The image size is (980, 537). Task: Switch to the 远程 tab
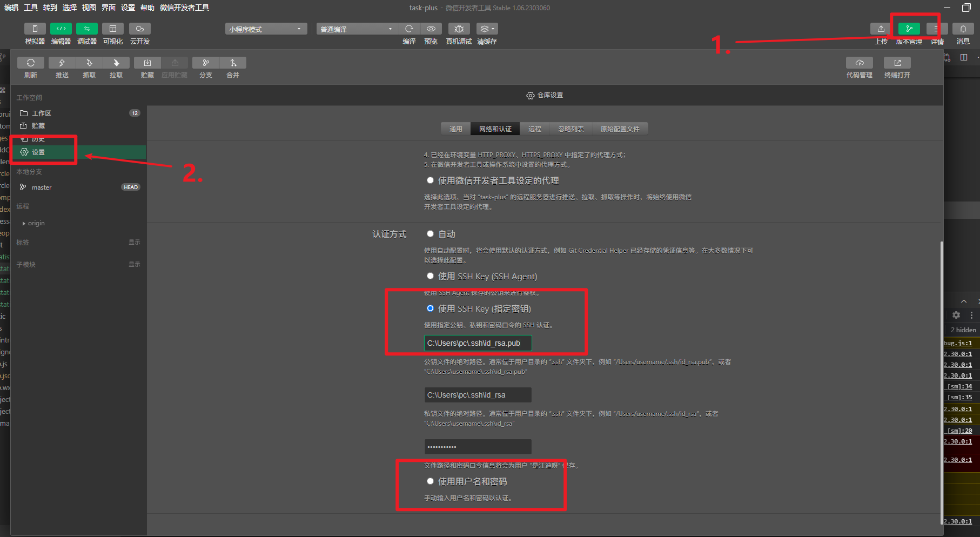pos(535,129)
